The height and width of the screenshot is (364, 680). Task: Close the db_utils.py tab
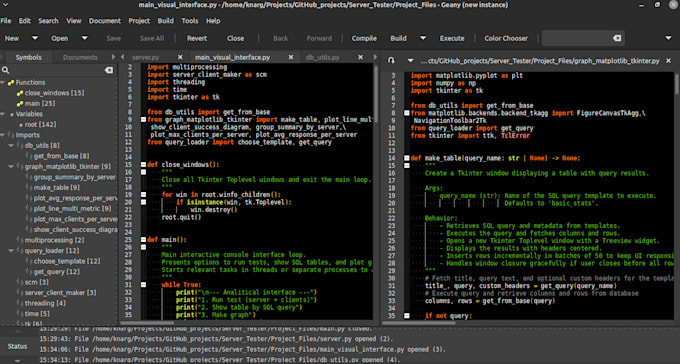pos(360,57)
